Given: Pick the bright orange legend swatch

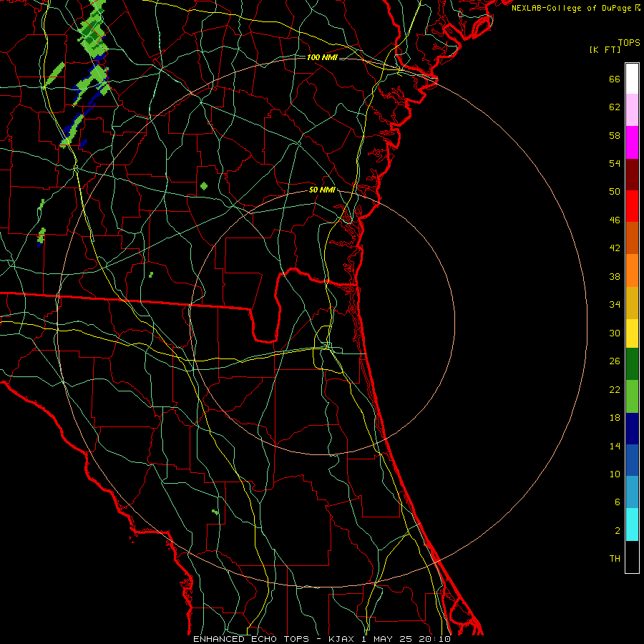Looking at the screenshot, I should click(x=632, y=270).
